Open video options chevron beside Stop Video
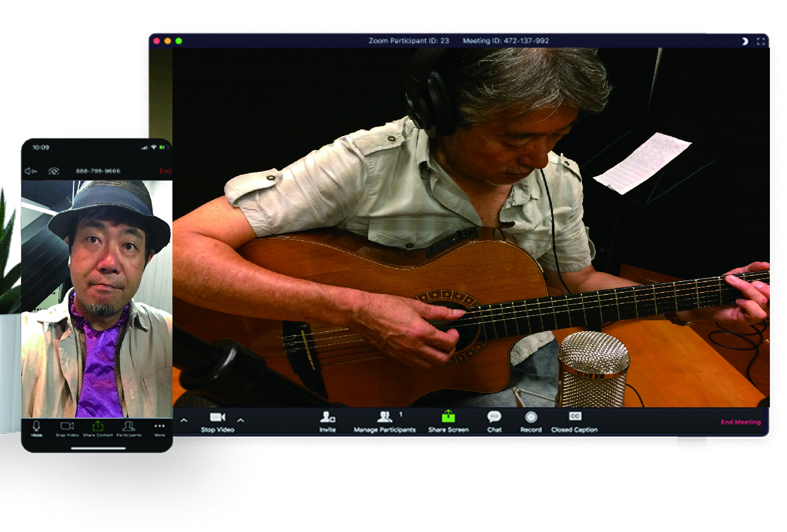The image size is (787, 532). [240, 420]
